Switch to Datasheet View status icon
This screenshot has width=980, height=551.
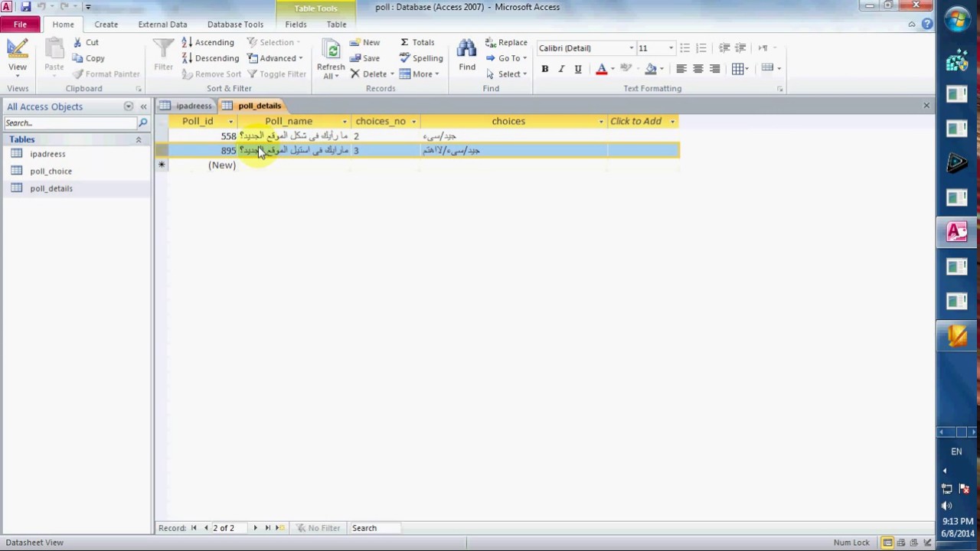tap(887, 543)
